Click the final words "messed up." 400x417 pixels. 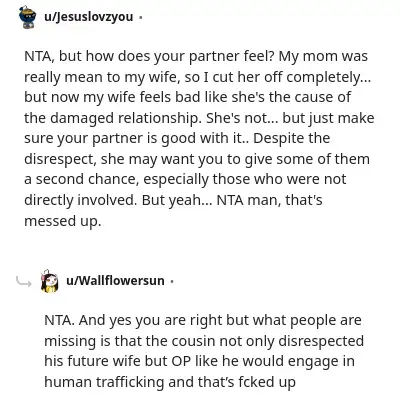pyautogui.click(x=63, y=221)
